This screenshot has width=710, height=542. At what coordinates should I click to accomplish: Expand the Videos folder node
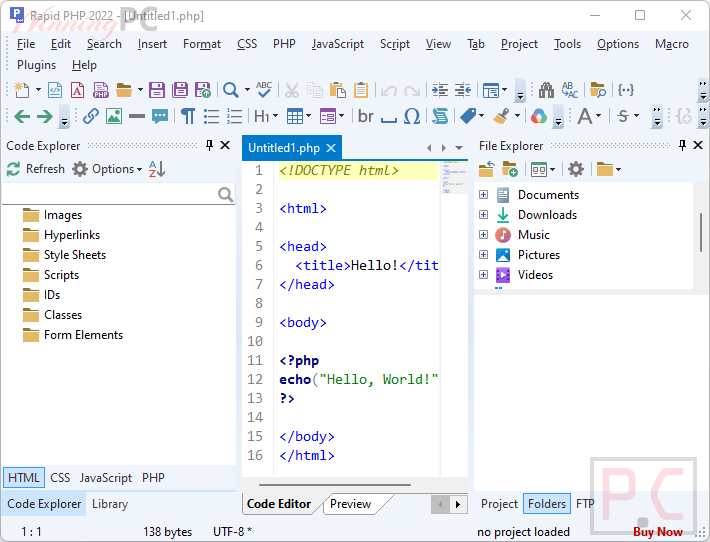(483, 274)
